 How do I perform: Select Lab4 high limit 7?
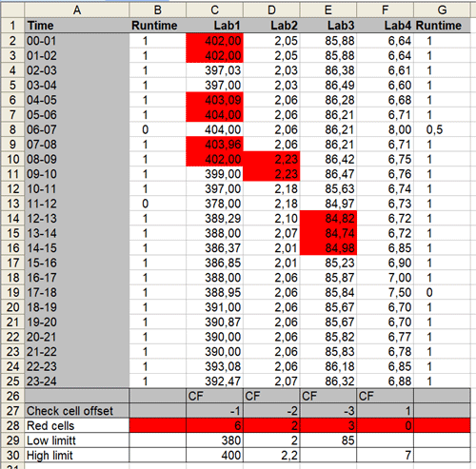point(385,456)
